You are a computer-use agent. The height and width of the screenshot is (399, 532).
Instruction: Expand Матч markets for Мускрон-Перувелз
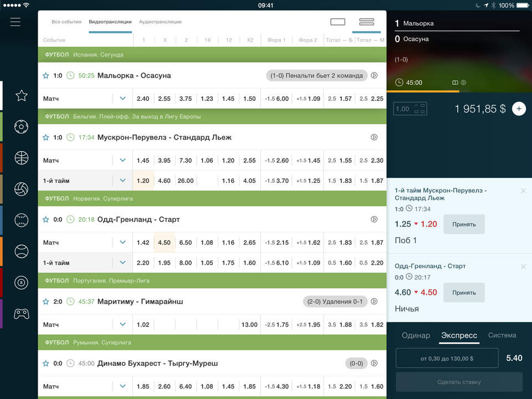123,160
